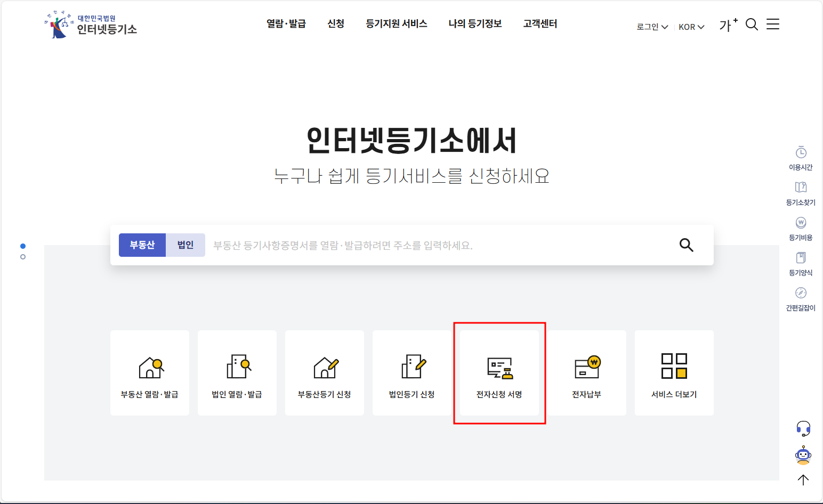
Task: Click the scroll-to-top arrow icon
Action: click(803, 479)
